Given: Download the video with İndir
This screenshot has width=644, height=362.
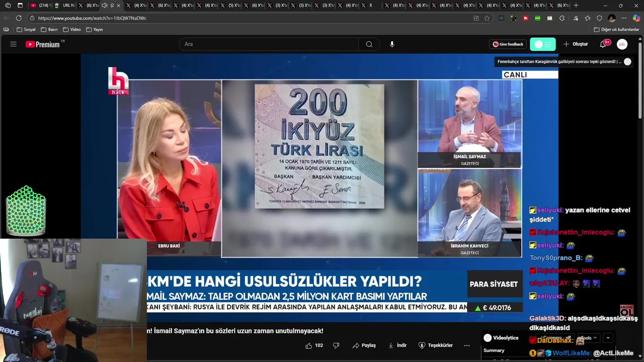Looking at the screenshot, I should (397, 345).
